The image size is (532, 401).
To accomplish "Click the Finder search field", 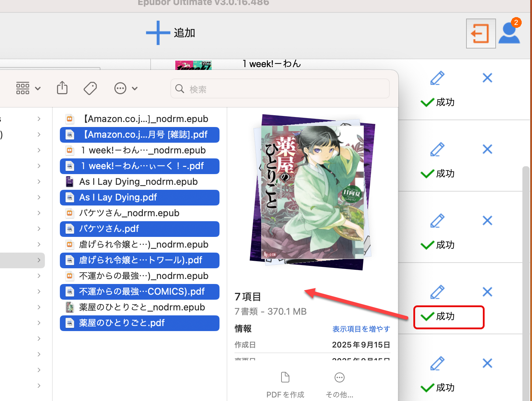I will tap(280, 89).
